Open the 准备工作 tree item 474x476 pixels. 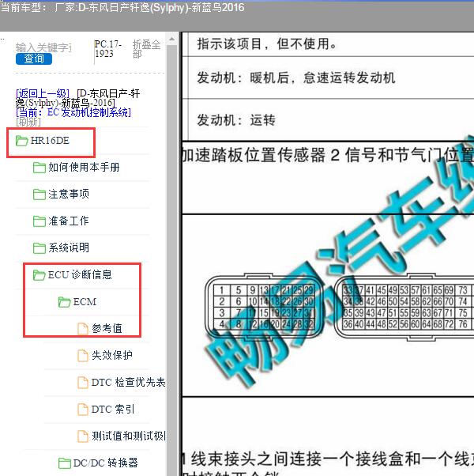(69, 221)
